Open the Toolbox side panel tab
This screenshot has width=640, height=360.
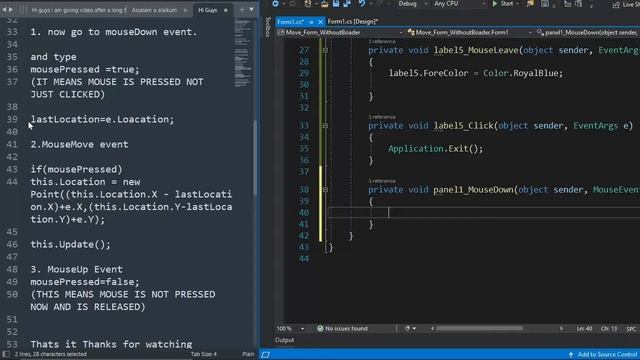coord(267,27)
